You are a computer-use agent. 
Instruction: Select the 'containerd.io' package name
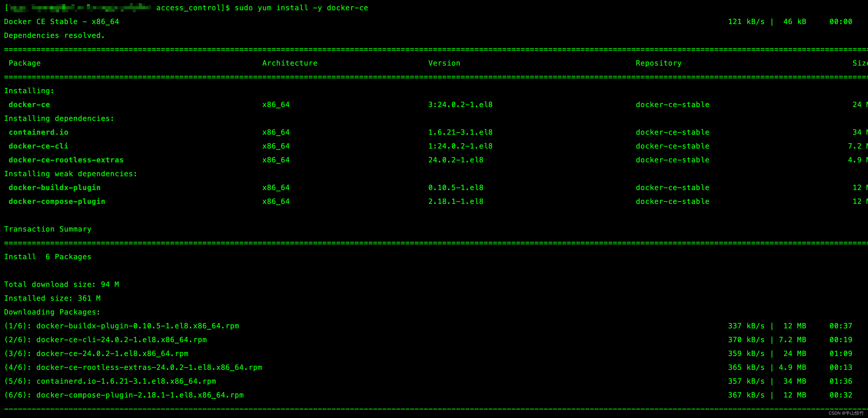pyautogui.click(x=38, y=132)
